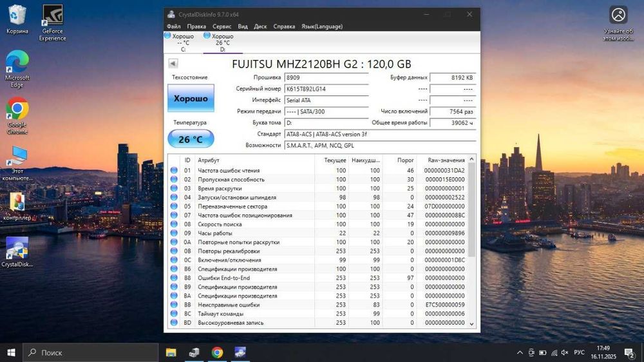The width and height of the screenshot is (644, 362).
Task: Open the Вид menu
Action: (x=243, y=26)
